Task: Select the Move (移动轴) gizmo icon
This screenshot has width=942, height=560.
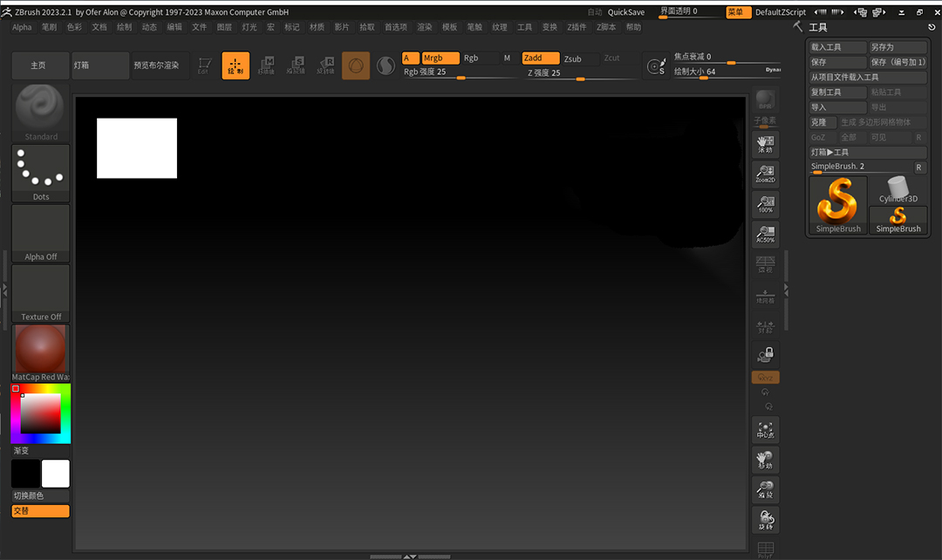Action: pyautogui.click(x=266, y=65)
